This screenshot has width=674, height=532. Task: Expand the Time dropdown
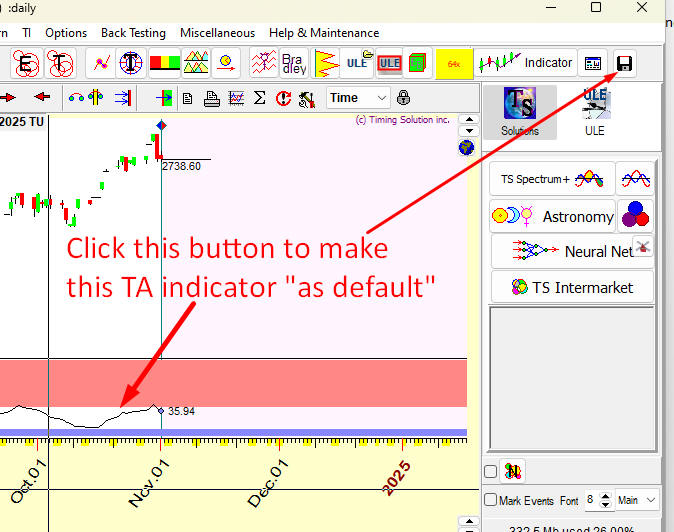click(x=381, y=98)
